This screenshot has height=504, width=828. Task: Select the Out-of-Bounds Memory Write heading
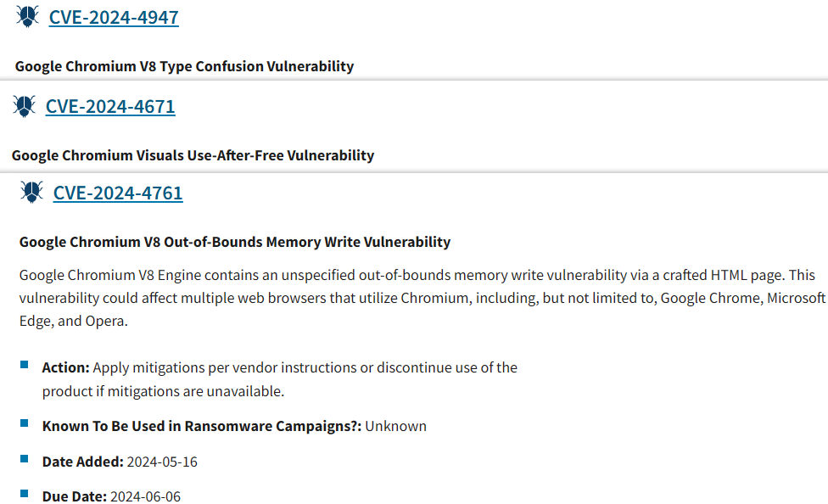pos(235,242)
